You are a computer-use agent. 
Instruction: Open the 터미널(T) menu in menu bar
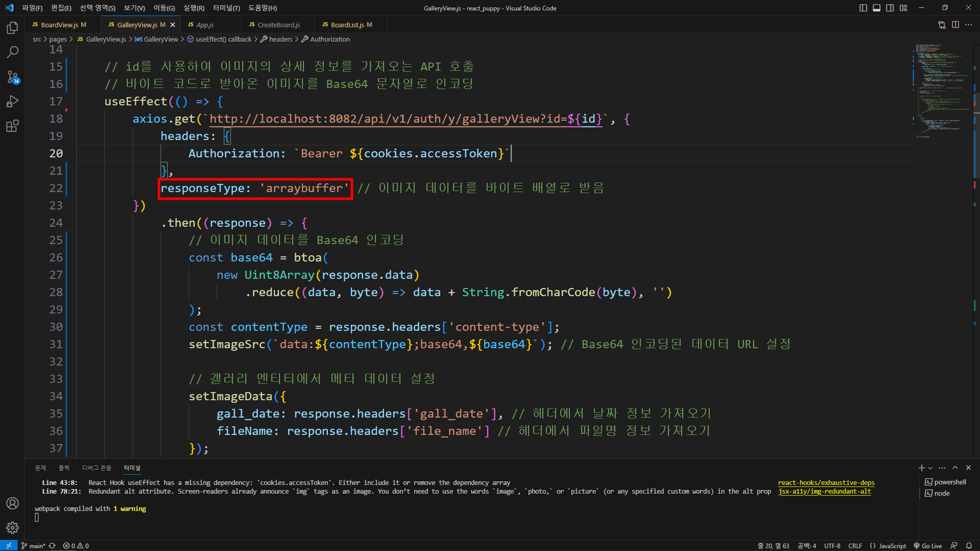pyautogui.click(x=226, y=8)
